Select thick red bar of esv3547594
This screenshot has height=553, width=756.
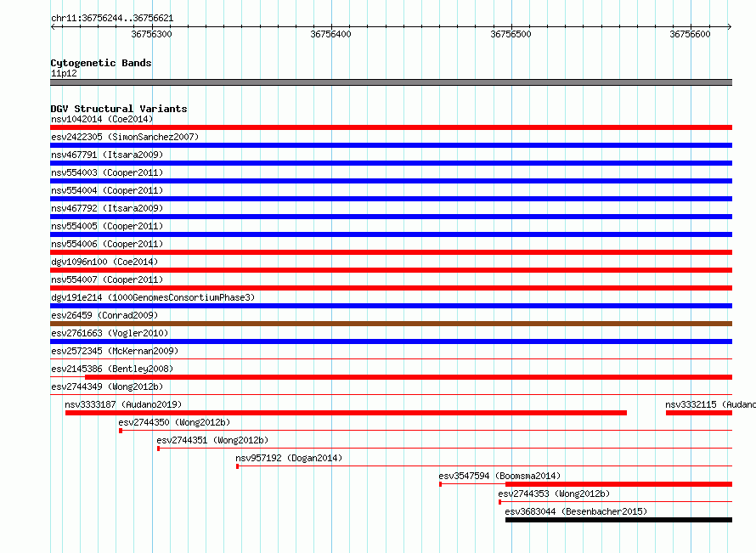[x=618, y=484]
